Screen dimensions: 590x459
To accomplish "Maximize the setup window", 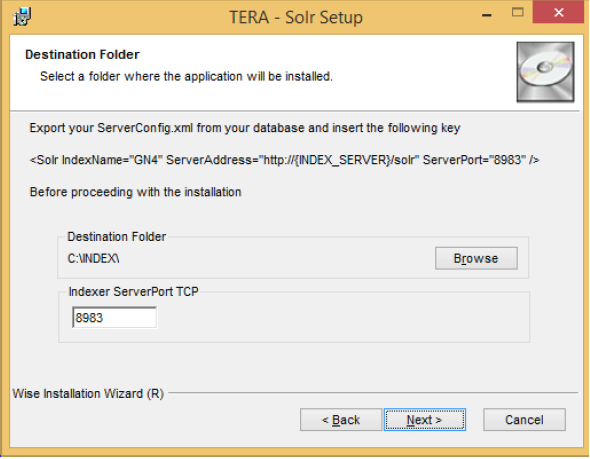I will [517, 12].
